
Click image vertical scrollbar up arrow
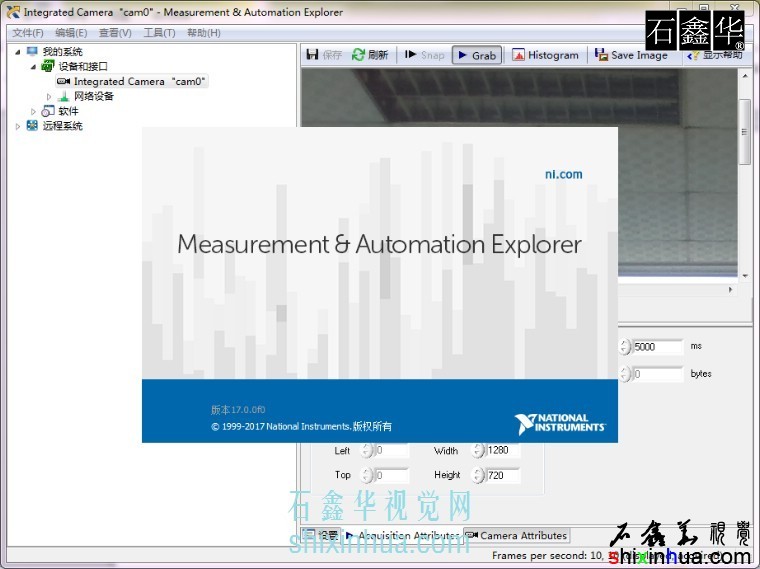point(745,76)
